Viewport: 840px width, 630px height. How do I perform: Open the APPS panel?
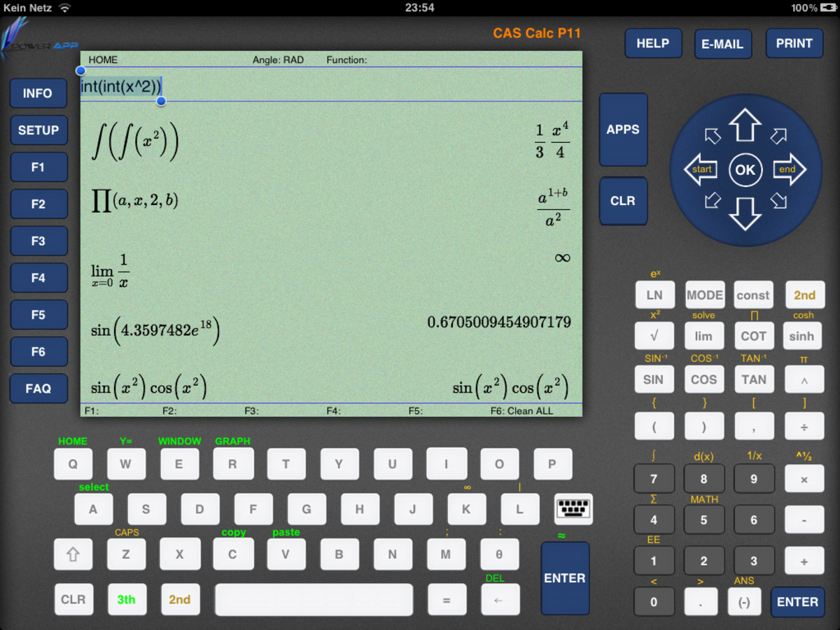622,129
